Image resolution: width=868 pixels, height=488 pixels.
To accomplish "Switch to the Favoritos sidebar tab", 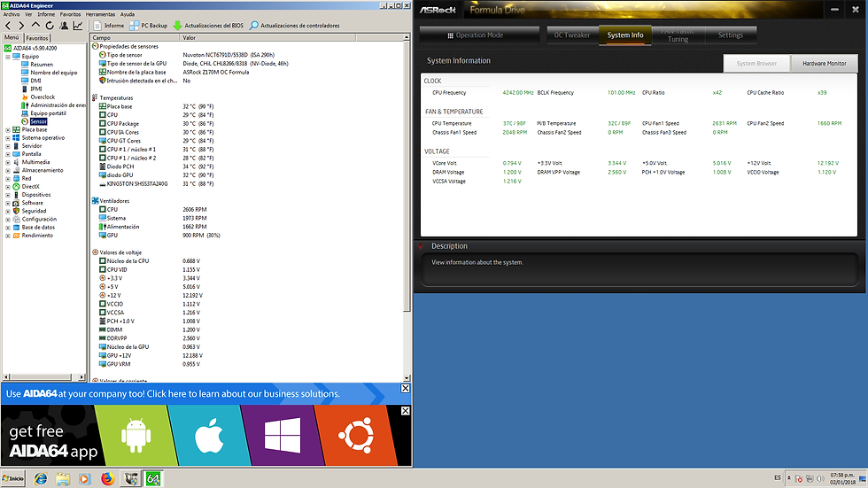I will point(37,38).
